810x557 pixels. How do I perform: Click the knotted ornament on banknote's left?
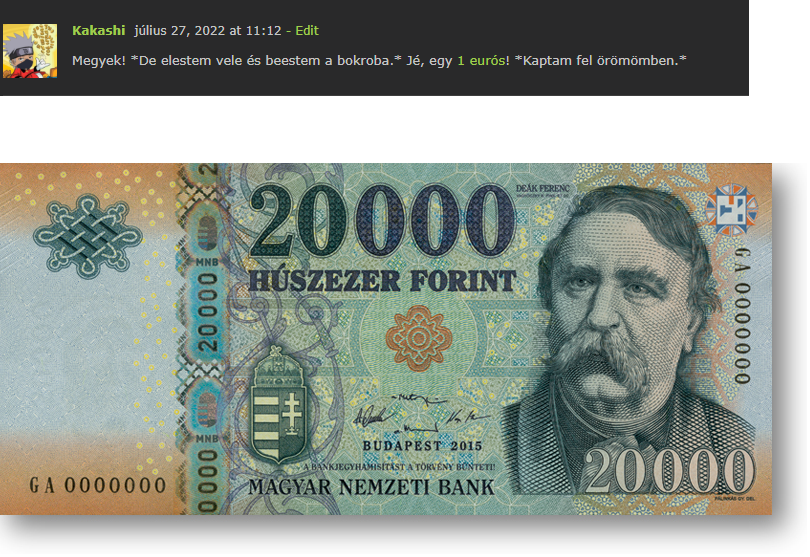pyautogui.click(x=88, y=236)
